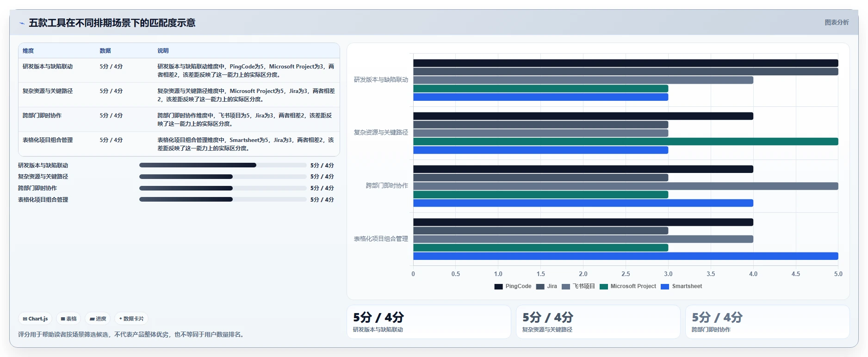Click the 数据 column header
The width and height of the screenshot is (868, 357).
[x=105, y=51]
